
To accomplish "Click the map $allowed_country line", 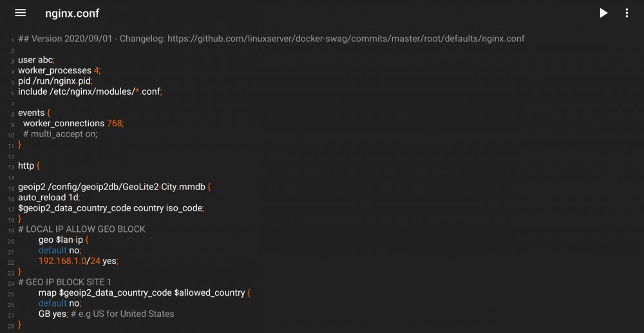I will tap(144, 293).
